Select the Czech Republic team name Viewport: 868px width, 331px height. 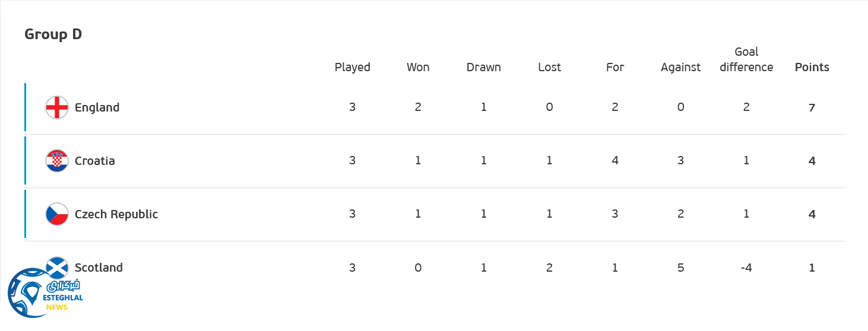pos(116,214)
